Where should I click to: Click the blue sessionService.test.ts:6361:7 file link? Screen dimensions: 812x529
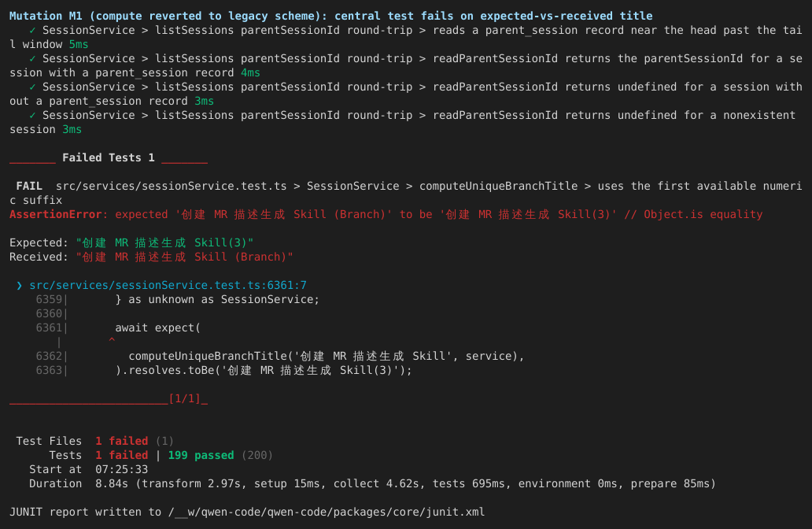point(168,286)
